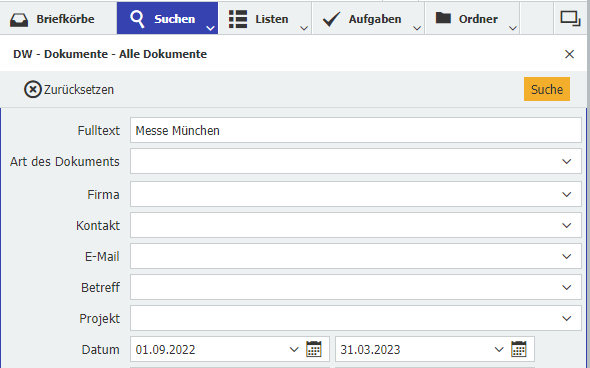Click the folder icon on Ordner
Image resolution: width=590 pixels, height=368 pixels.
(443, 17)
